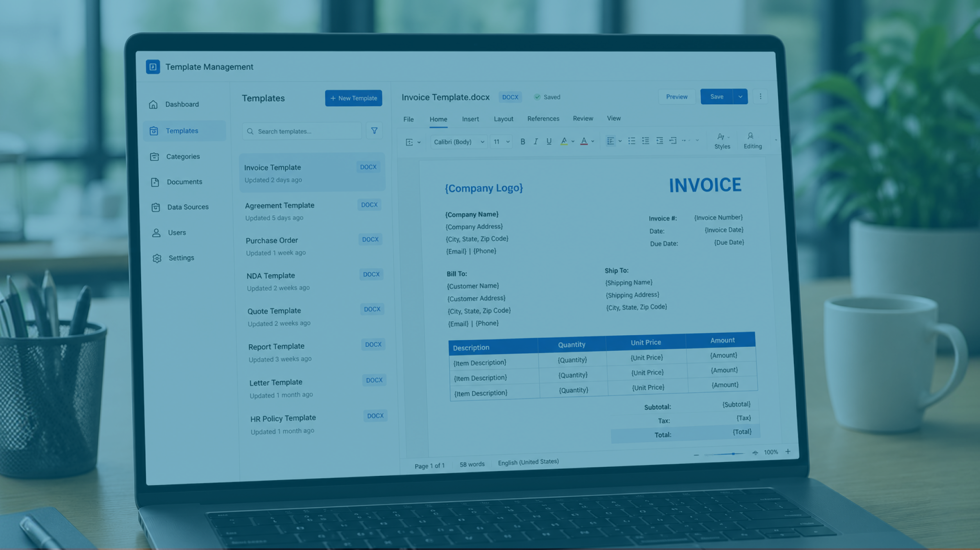Click the fit-to-page icon beside 100%
Viewport: 980px width, 550px height.
755,452
